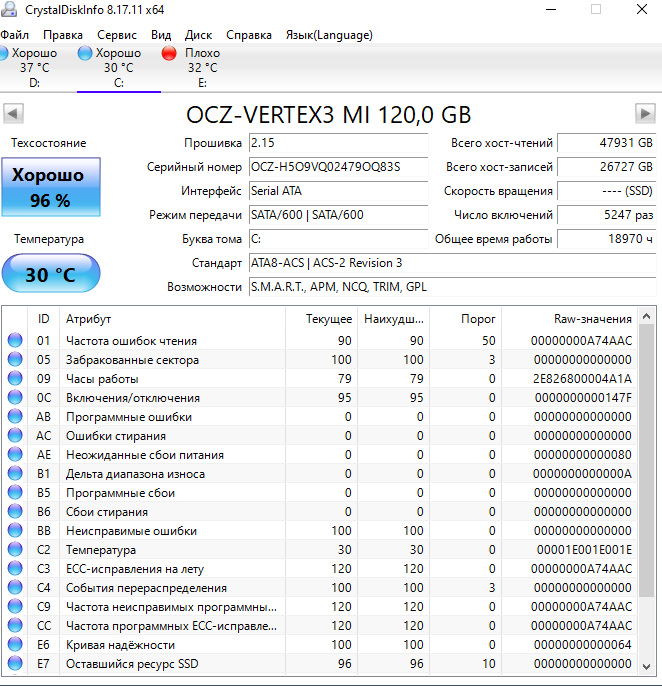Click status icon of attribute AC Ошибки стирания

[15, 435]
